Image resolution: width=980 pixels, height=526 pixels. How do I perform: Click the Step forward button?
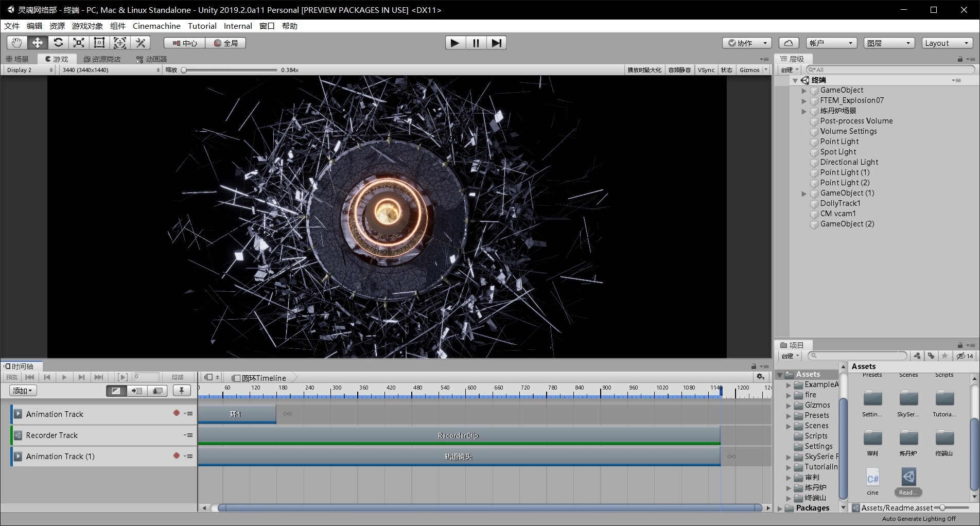pyautogui.click(x=496, y=43)
